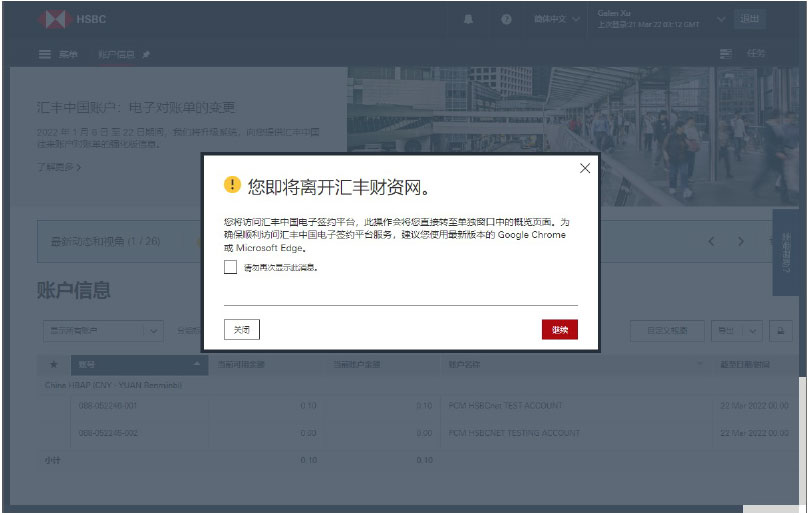This screenshot has width=808, height=515.
Task: Expand the Galen Xu user profile chevron
Action: 721,19
